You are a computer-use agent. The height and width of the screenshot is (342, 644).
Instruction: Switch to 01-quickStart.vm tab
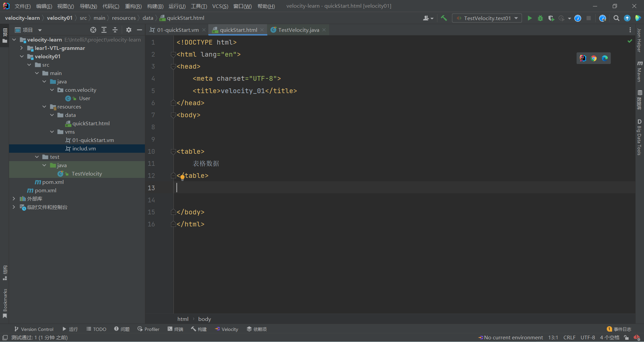point(178,30)
